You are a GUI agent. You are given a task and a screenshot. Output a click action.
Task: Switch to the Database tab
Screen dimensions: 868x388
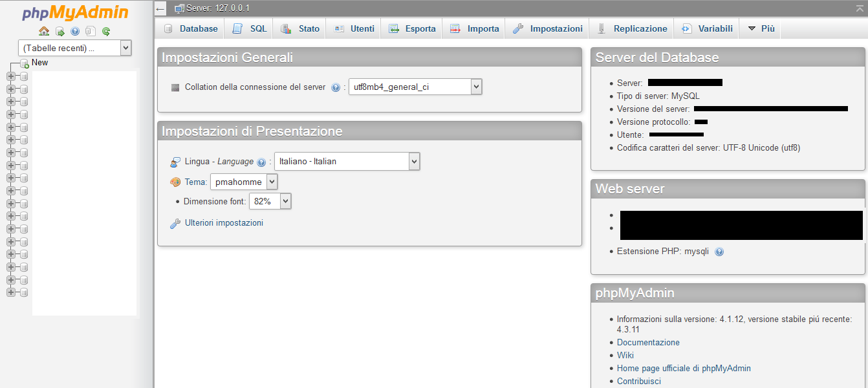pos(190,29)
